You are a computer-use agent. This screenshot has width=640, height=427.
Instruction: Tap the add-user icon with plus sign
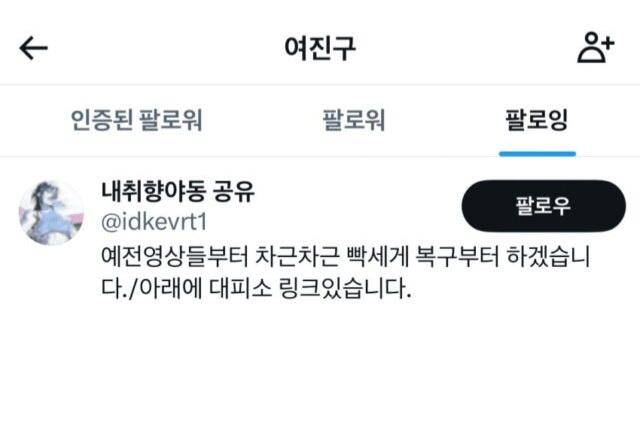click(x=596, y=47)
